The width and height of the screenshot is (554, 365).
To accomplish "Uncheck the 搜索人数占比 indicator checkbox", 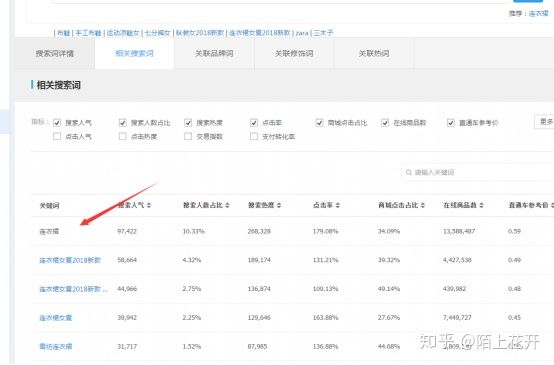I will tap(123, 123).
